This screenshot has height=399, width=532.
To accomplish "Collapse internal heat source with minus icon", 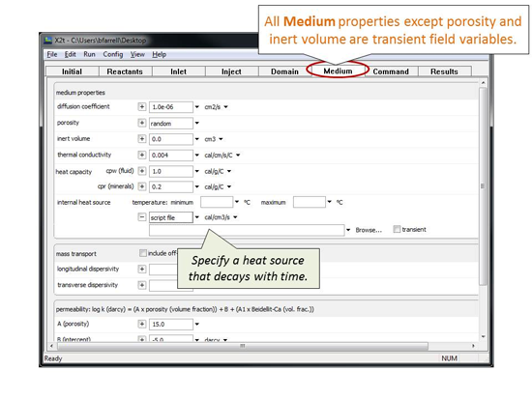I will coord(142,217).
